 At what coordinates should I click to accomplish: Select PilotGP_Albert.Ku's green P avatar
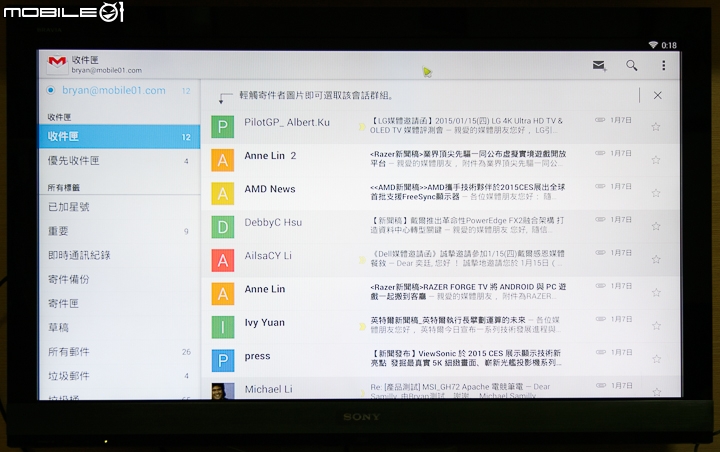tap(223, 127)
